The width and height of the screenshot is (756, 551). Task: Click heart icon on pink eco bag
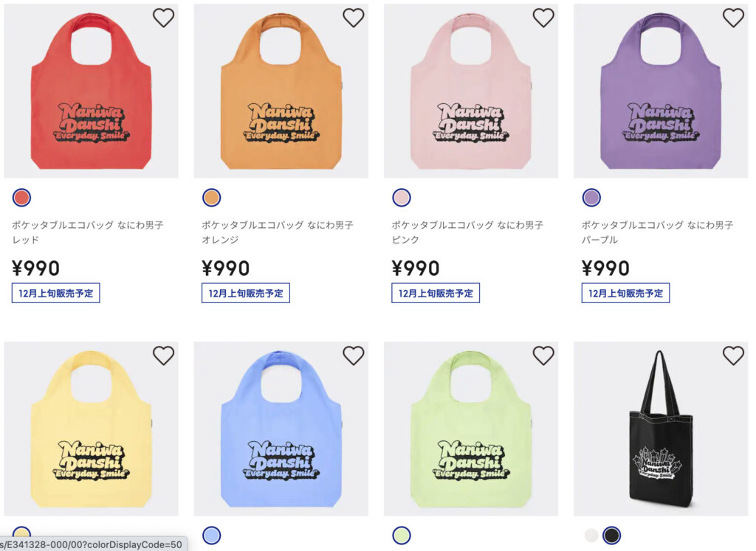click(x=543, y=18)
